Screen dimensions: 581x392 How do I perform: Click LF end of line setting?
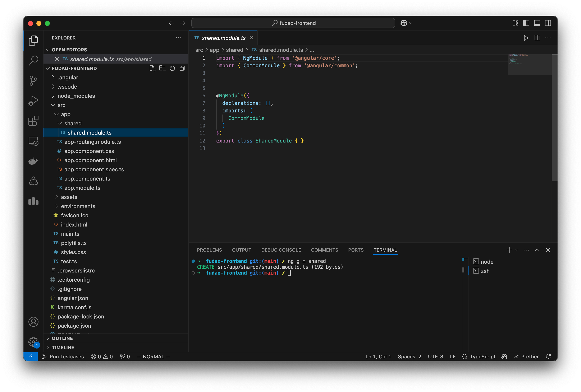(x=453, y=356)
